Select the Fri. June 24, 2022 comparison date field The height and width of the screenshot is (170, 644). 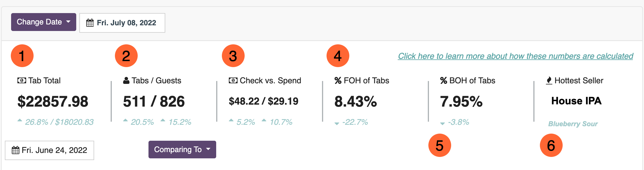pos(49,150)
